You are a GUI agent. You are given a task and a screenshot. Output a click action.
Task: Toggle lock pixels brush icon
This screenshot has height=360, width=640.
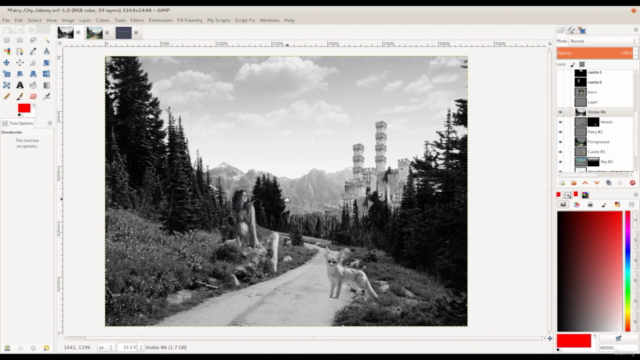point(572,64)
